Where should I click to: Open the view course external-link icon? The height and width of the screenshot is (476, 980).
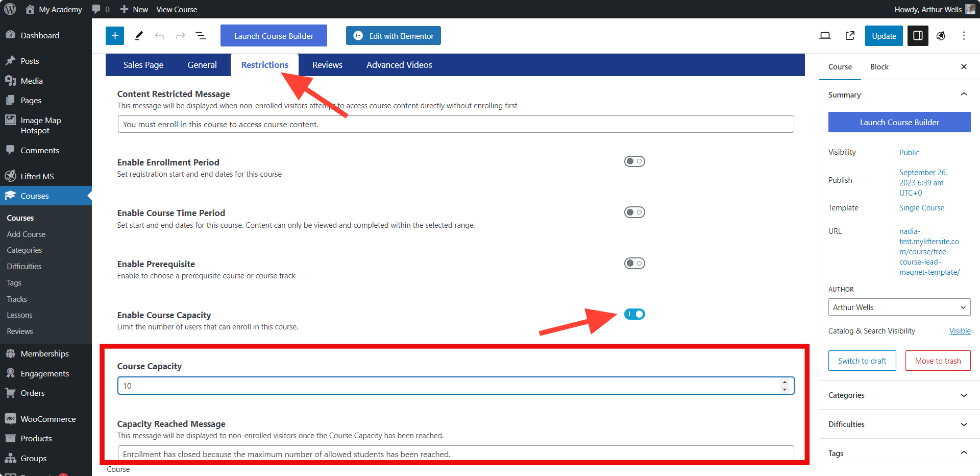pos(850,36)
